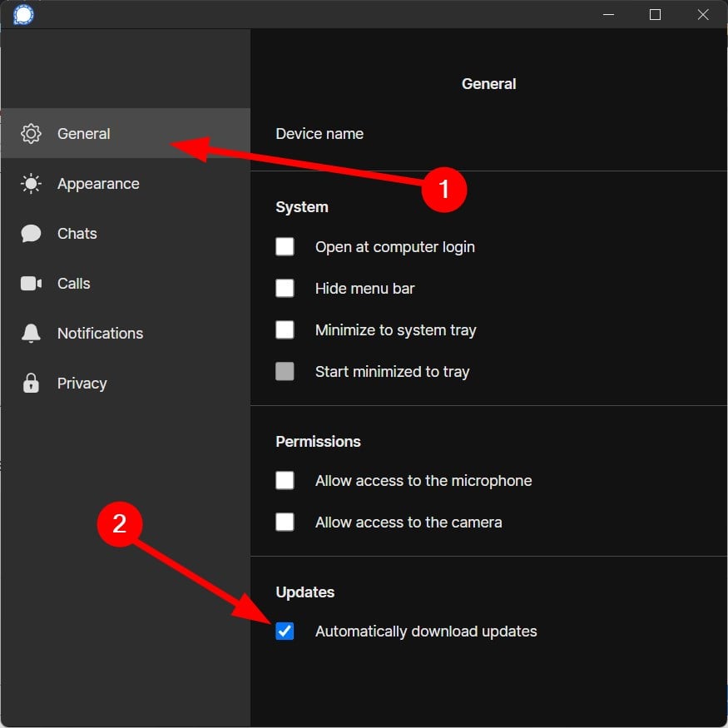Click the Updates section heading
Viewport: 728px width, 728px height.
[x=305, y=592]
